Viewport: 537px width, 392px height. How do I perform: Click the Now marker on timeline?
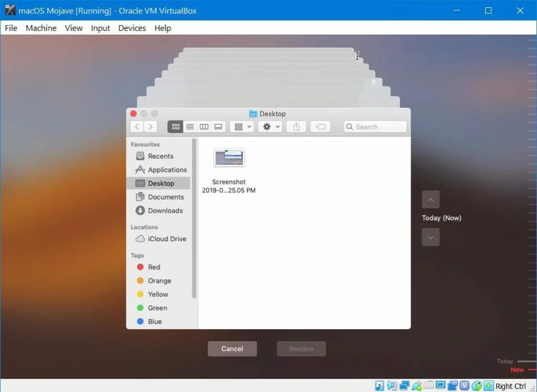coord(517,370)
